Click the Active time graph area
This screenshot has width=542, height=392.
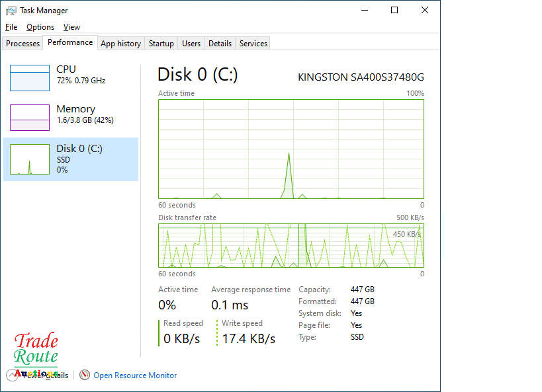(x=291, y=149)
